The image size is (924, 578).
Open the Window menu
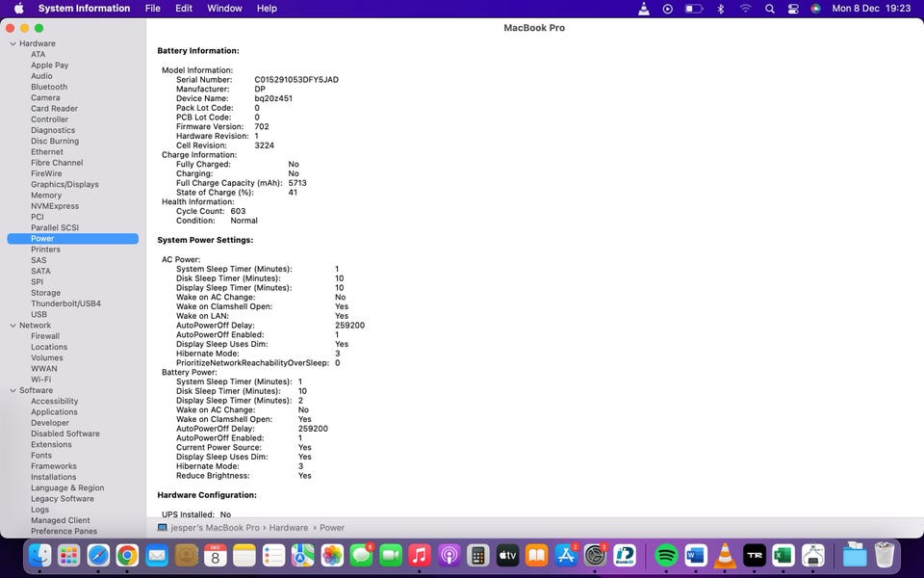(224, 9)
